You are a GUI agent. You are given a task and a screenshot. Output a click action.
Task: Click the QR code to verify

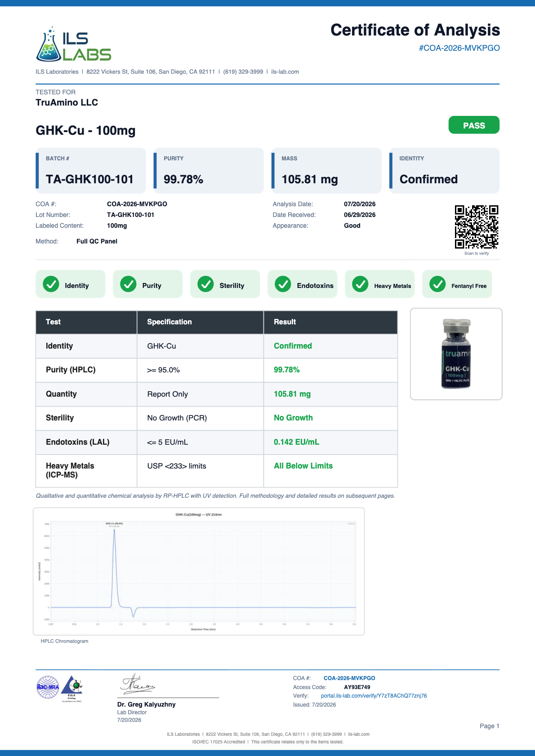(x=477, y=227)
